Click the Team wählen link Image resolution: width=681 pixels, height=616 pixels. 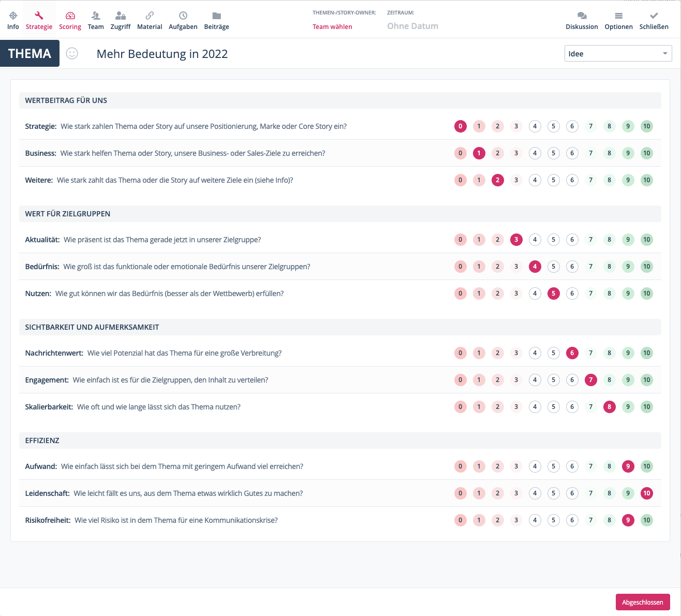click(x=332, y=27)
